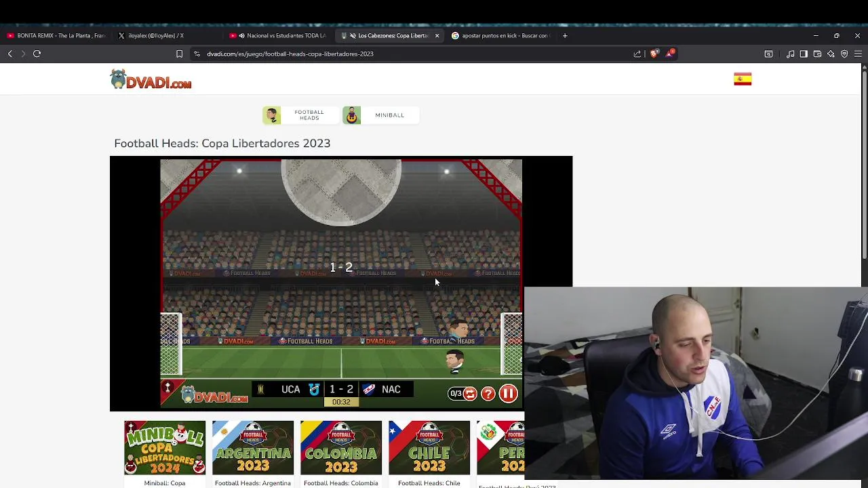Open a new browser tab
The width and height of the screenshot is (868, 488).
565,35
